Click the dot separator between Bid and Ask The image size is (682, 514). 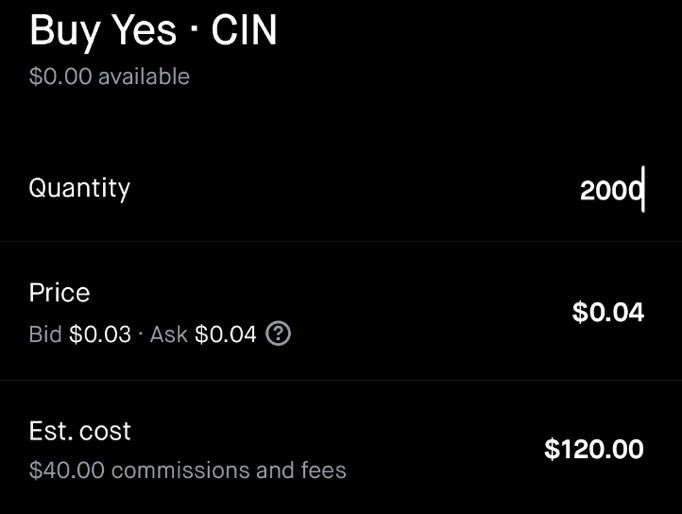[x=141, y=334]
